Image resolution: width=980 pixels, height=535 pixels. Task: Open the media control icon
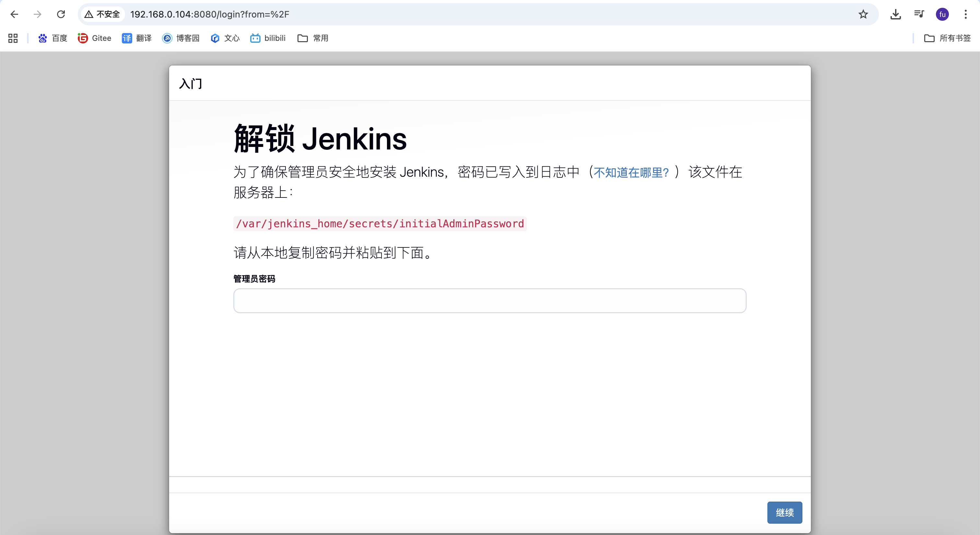click(919, 15)
